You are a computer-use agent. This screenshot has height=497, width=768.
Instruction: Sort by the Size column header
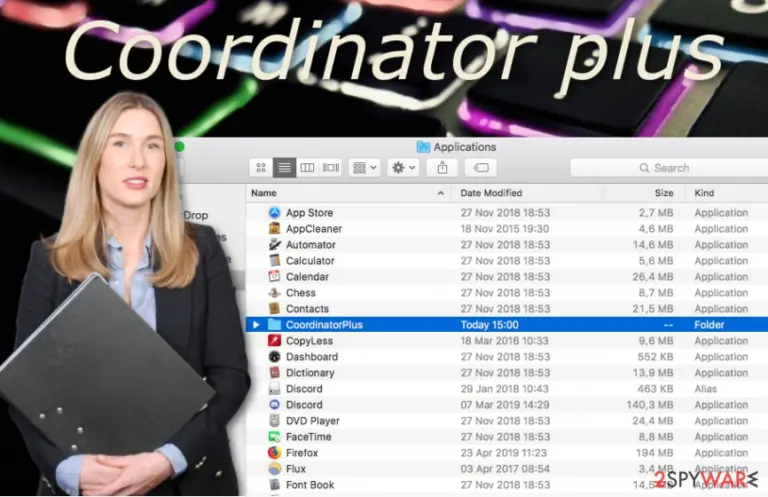664,193
